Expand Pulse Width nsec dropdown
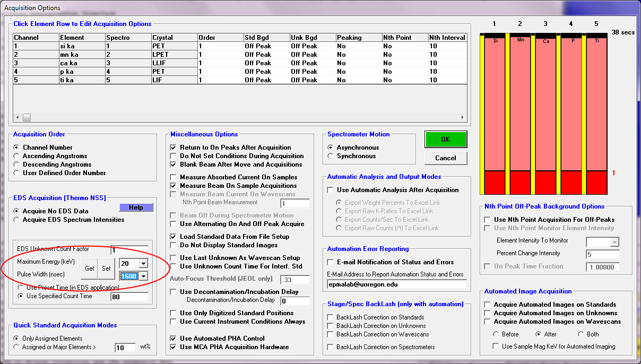This screenshot has width=641, height=364. [x=143, y=276]
